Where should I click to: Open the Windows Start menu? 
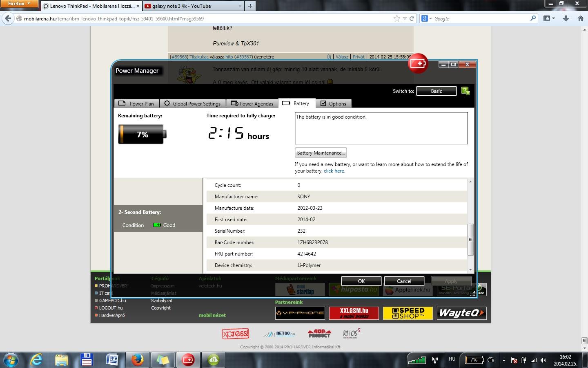pos(11,360)
